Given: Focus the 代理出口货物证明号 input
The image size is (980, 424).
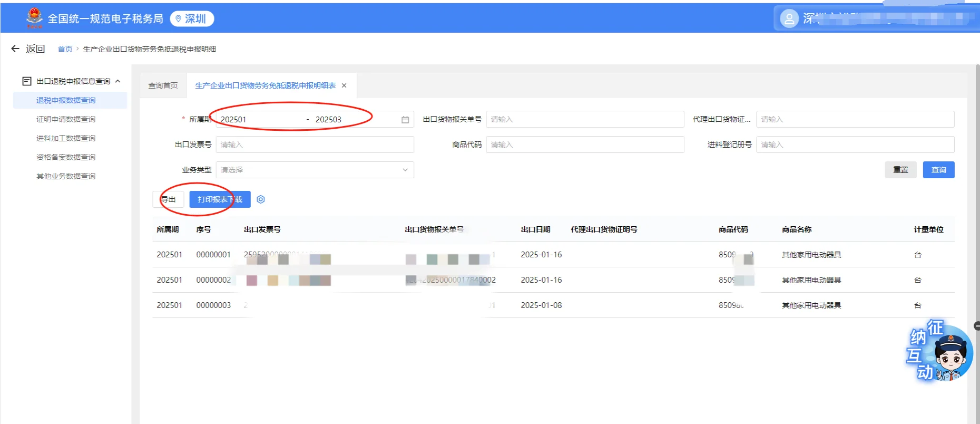Looking at the screenshot, I should 855,119.
